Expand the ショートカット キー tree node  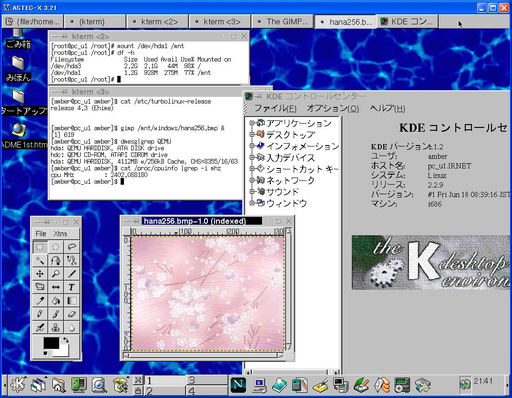click(252, 169)
